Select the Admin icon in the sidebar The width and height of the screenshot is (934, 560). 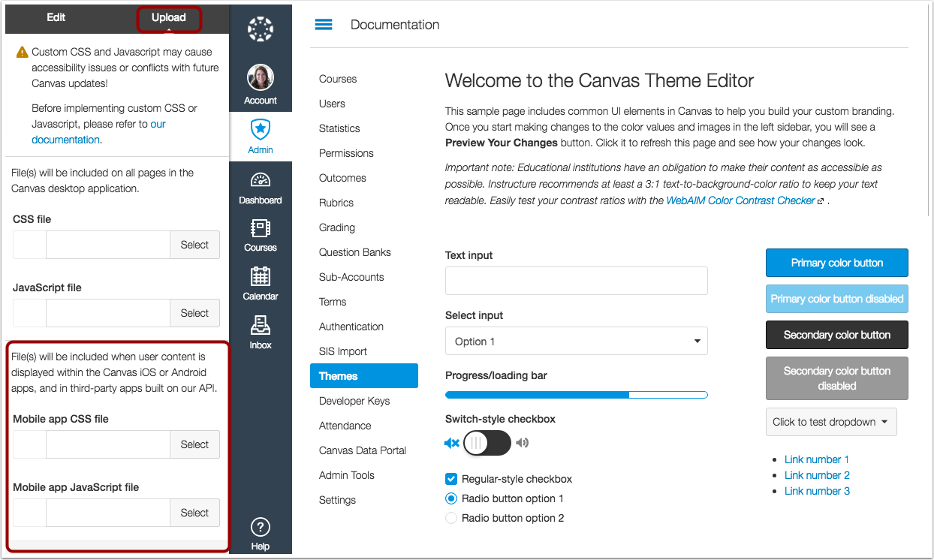[x=260, y=129]
